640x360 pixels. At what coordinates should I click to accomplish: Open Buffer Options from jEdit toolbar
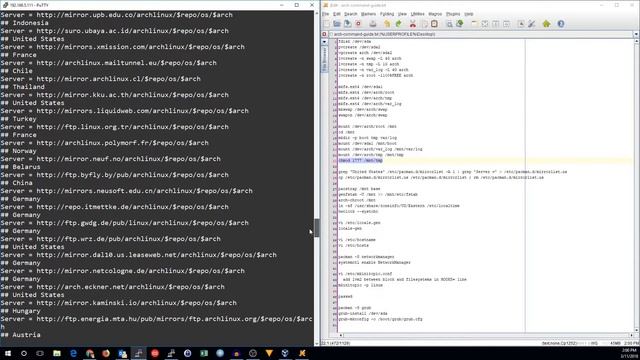[521, 24]
